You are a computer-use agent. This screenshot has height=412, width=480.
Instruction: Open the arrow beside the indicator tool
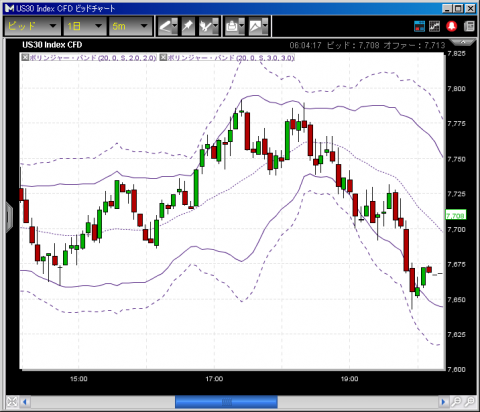tap(216, 26)
